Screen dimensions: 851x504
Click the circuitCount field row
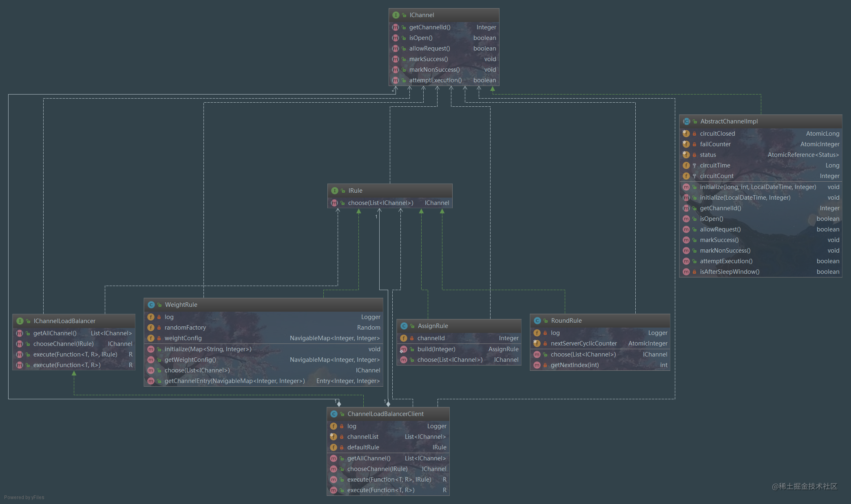tap(761, 176)
